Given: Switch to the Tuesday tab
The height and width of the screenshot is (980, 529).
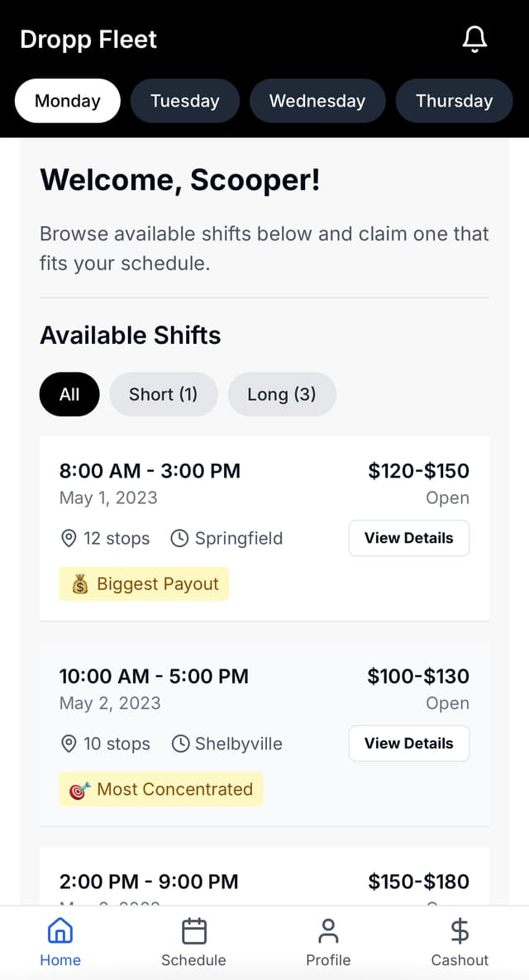Looking at the screenshot, I should [x=184, y=100].
